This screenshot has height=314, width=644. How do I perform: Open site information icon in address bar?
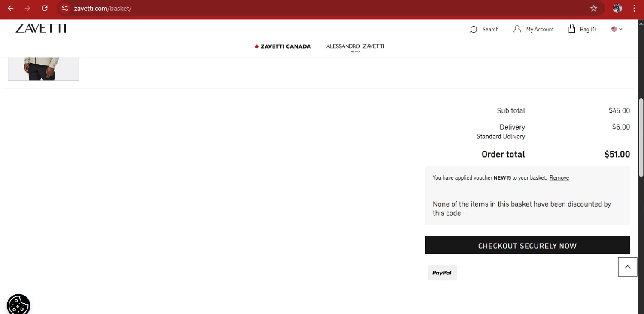(65, 8)
